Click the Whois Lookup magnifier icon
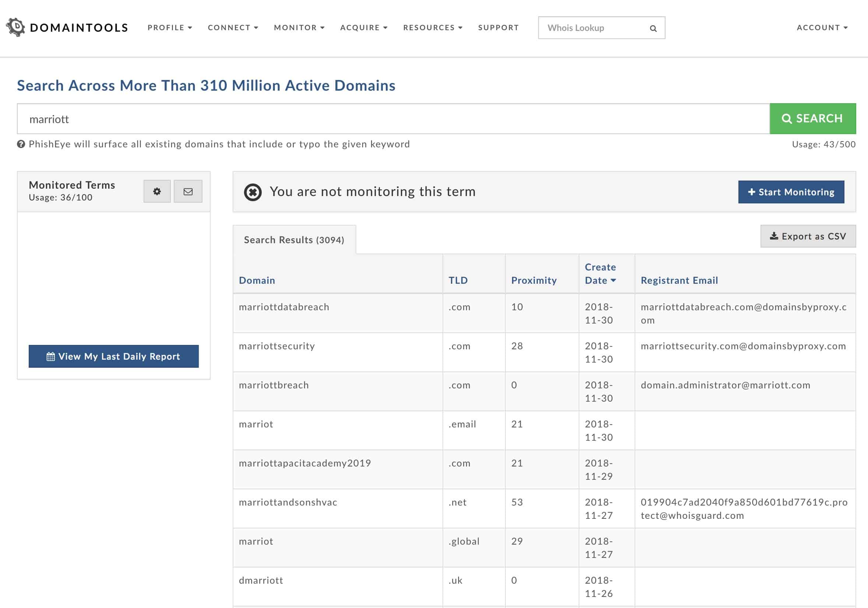 tap(653, 28)
